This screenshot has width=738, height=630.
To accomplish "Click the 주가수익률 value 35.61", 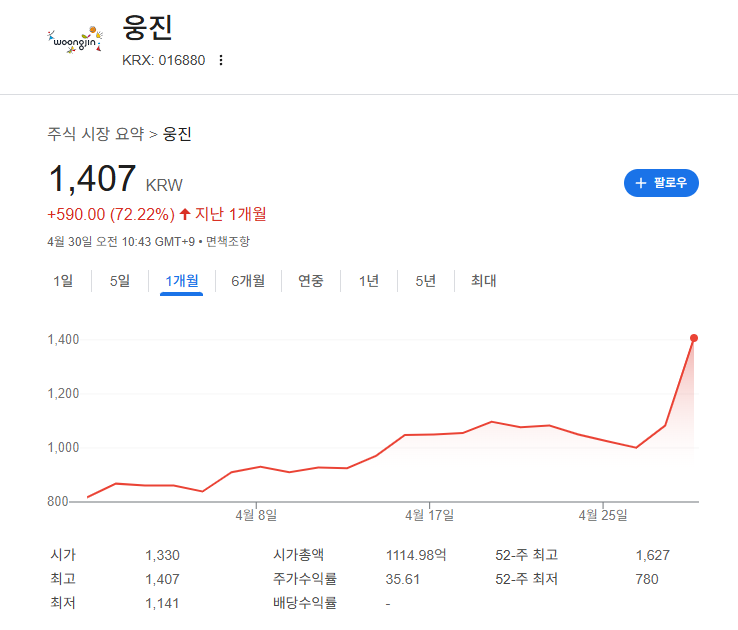I will point(402,579).
